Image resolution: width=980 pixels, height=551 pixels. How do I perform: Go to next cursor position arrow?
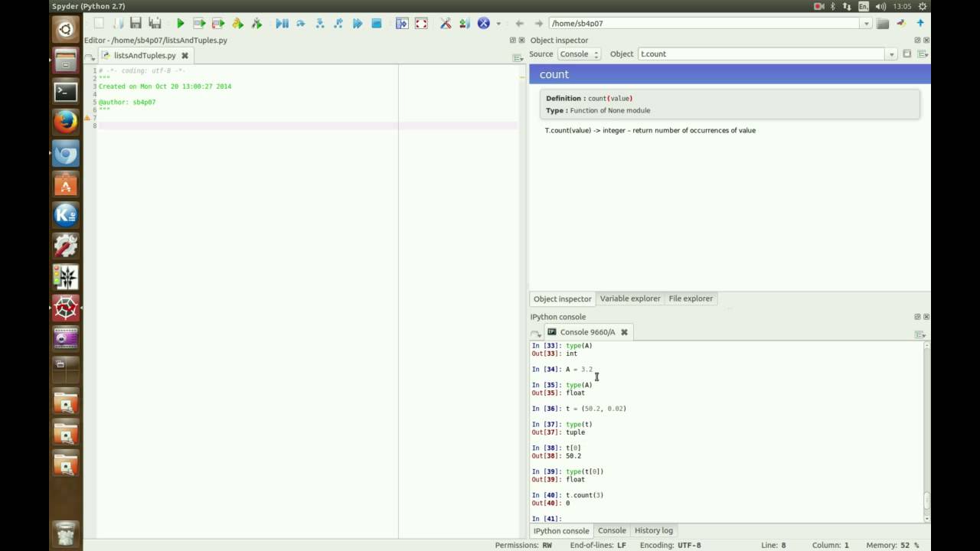[539, 24]
